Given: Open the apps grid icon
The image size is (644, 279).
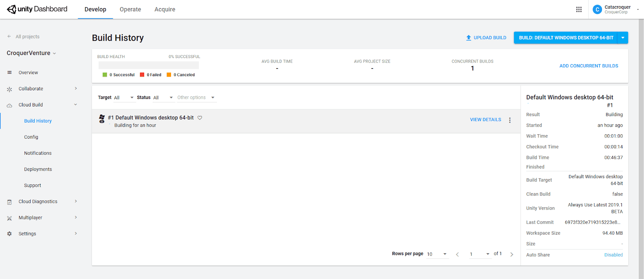Looking at the screenshot, I should pyautogui.click(x=579, y=9).
